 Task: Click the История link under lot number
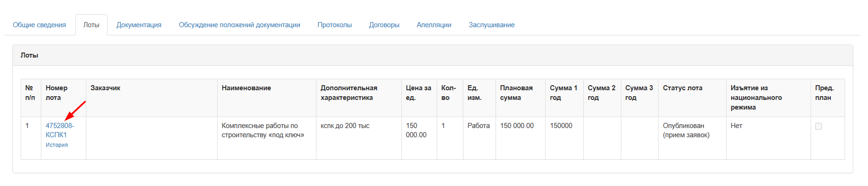(56, 145)
